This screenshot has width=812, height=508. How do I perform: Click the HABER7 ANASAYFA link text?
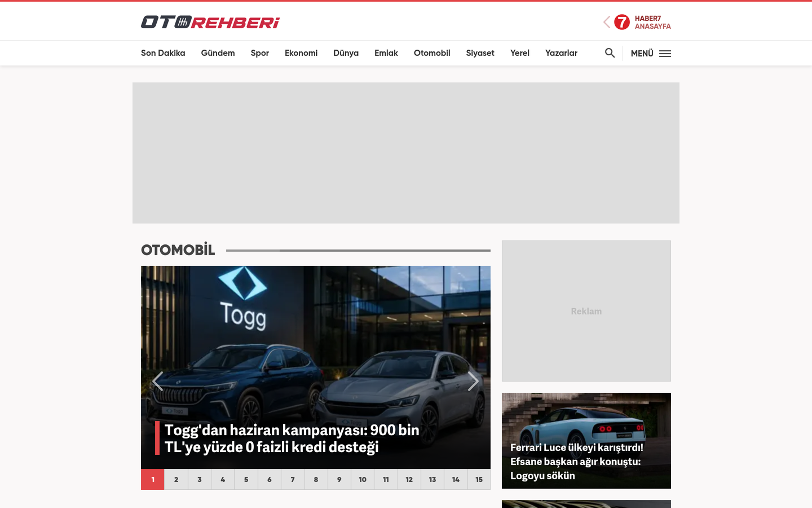[x=652, y=22]
